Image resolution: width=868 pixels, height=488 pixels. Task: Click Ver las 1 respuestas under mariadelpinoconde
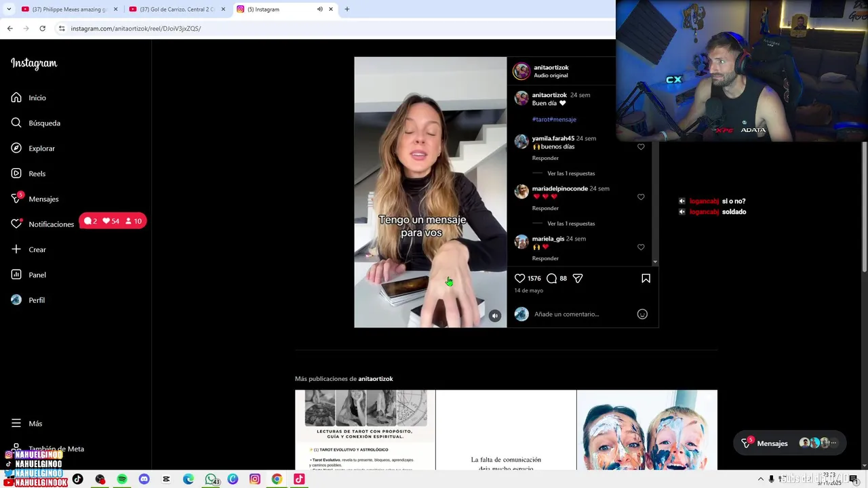click(571, 224)
